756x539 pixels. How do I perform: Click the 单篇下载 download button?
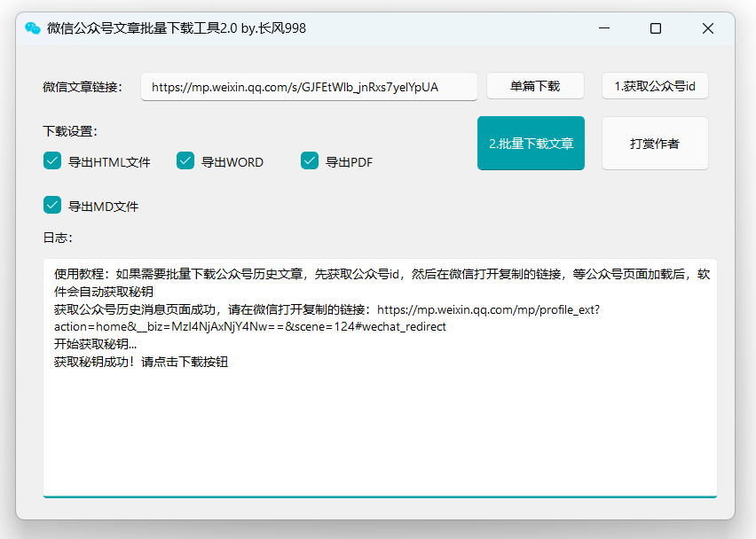(535, 86)
